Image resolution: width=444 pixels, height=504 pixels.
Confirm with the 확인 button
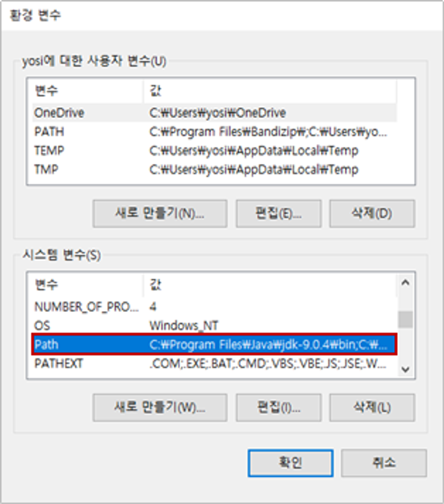pyautogui.click(x=291, y=463)
